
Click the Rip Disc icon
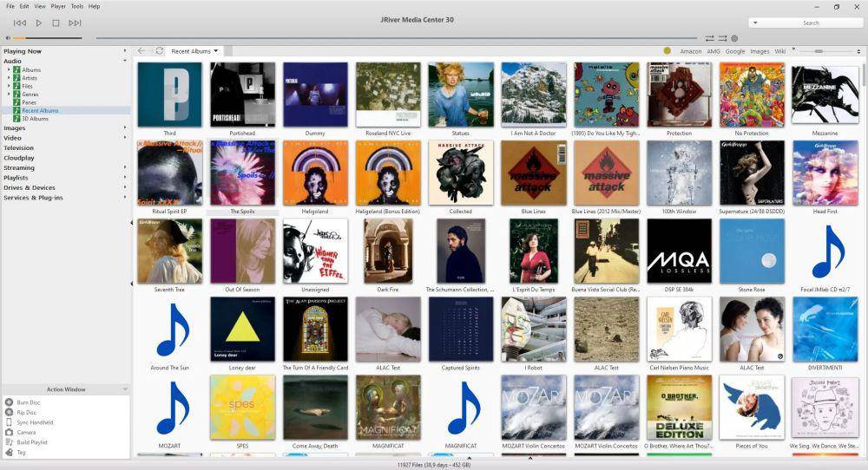point(9,413)
